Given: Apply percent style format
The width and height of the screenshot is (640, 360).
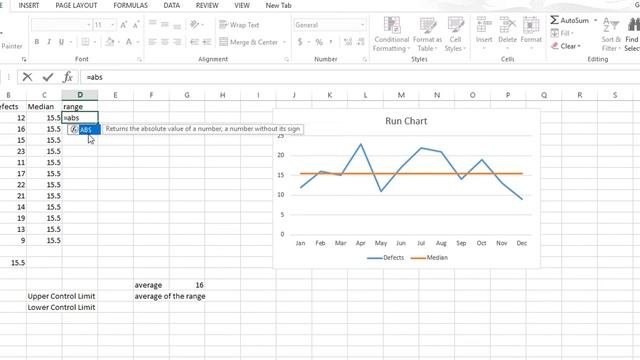Looking at the screenshot, I should tap(319, 42).
